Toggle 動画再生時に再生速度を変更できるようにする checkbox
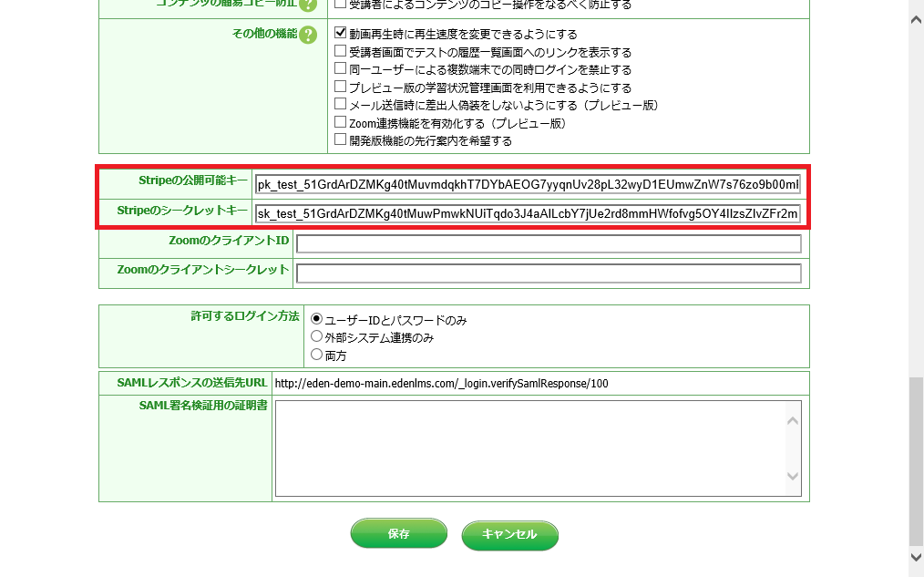This screenshot has width=924, height=577. 340,33
